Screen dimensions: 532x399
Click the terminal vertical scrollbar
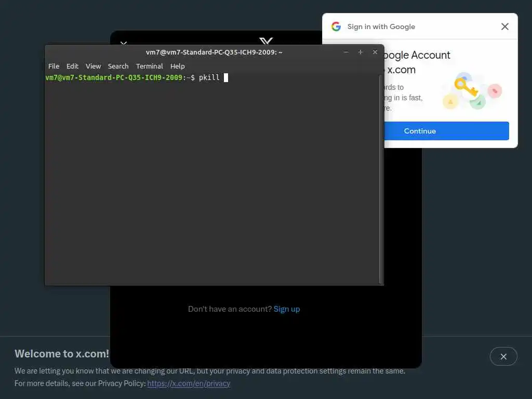pyautogui.click(x=381, y=179)
